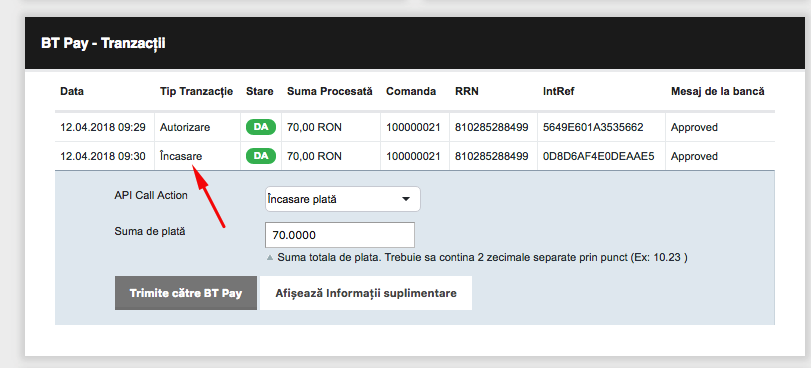Click Approved message in the Încasare row
The image size is (811, 368).
click(694, 156)
